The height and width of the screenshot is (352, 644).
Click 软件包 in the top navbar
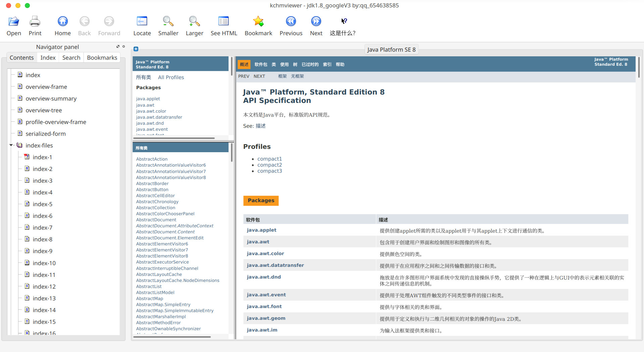tap(261, 64)
